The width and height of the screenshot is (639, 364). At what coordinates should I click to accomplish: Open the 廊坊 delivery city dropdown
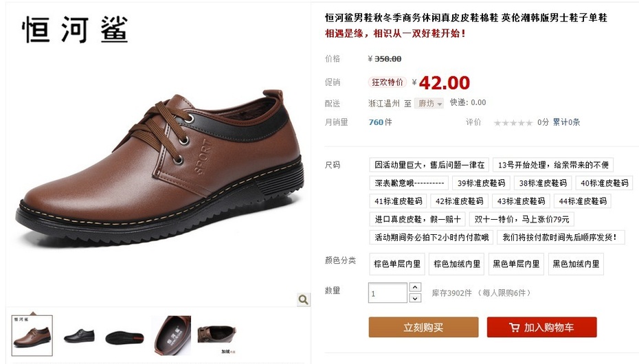coord(429,104)
